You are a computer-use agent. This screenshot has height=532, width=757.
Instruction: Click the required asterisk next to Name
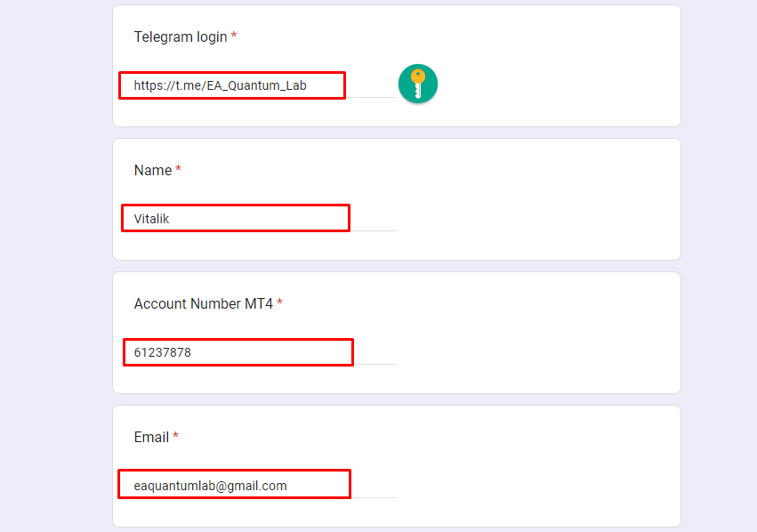point(178,170)
